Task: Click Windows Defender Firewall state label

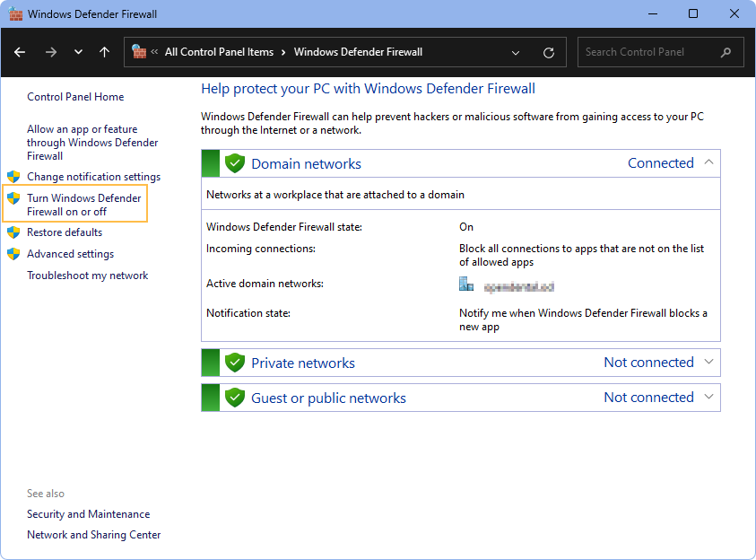Action: [x=284, y=227]
